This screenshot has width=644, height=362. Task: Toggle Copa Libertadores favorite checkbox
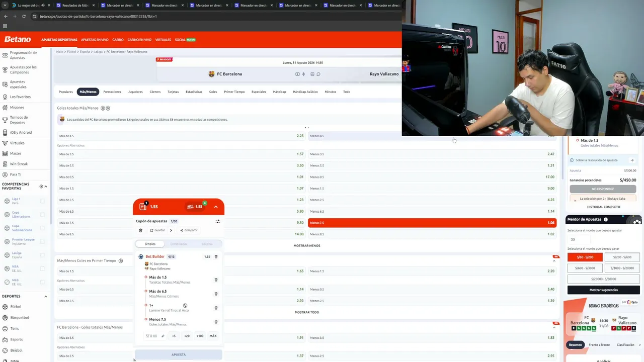42,214
